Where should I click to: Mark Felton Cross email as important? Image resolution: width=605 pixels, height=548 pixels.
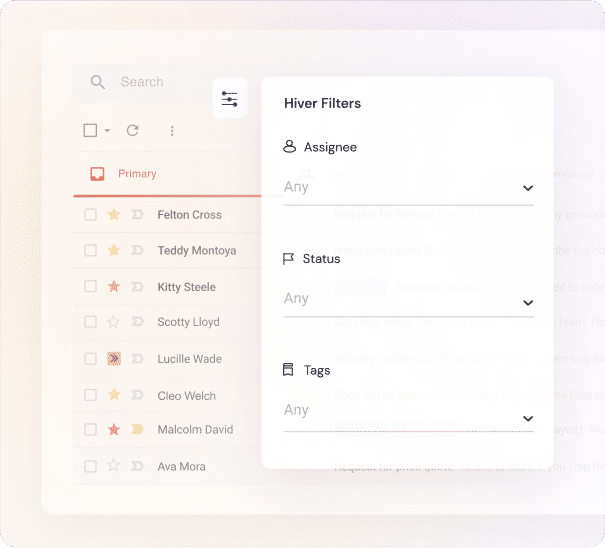pos(137,214)
